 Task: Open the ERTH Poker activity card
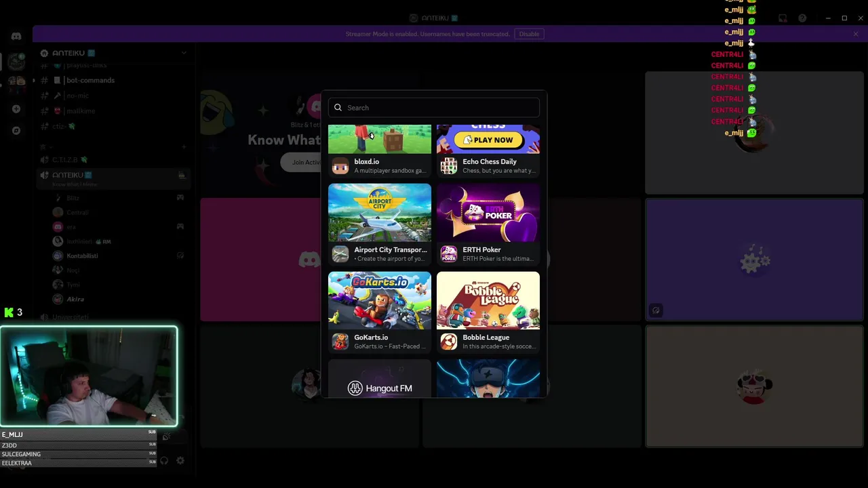point(488,224)
